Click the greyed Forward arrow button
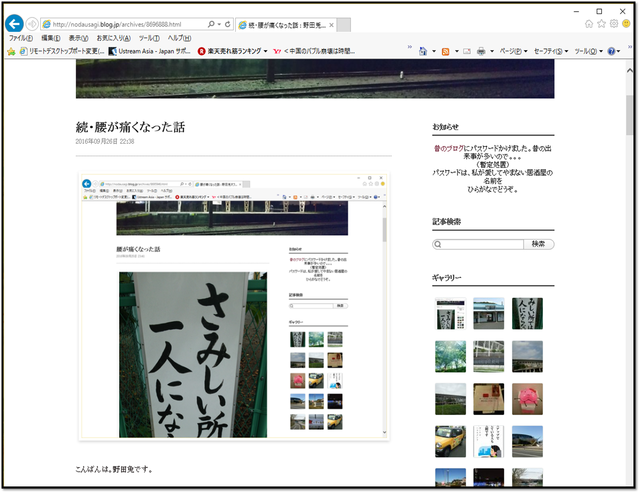Screen dimensions: 640x493 [x=32, y=24]
